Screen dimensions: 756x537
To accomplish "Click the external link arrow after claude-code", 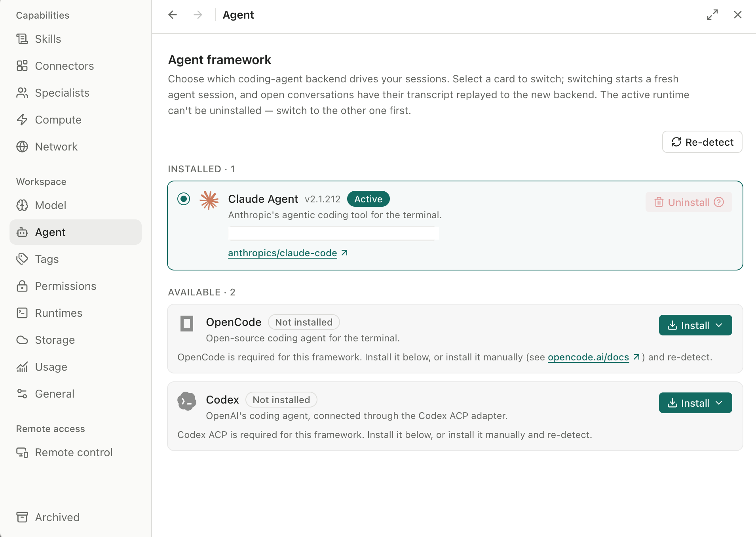I will [344, 253].
